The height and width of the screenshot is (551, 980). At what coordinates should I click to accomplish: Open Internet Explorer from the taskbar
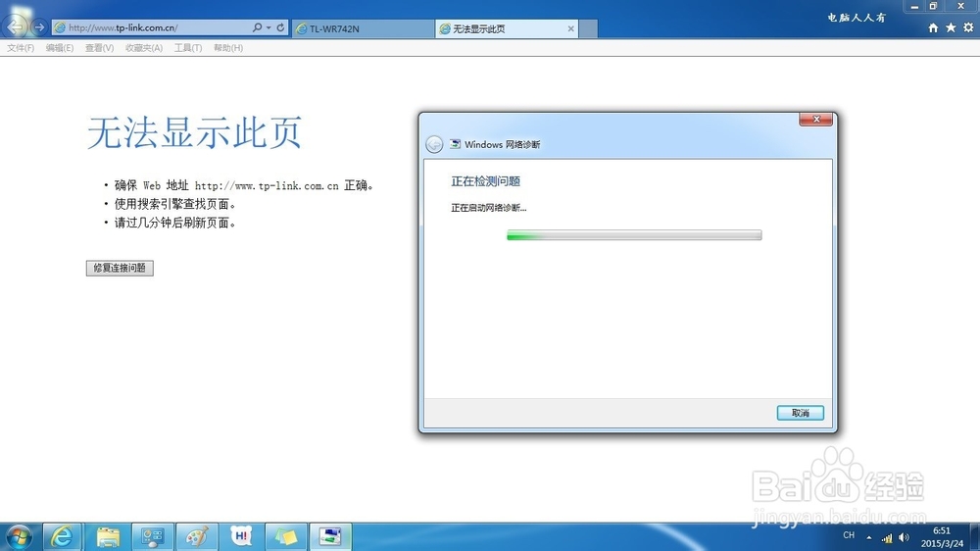(62, 536)
